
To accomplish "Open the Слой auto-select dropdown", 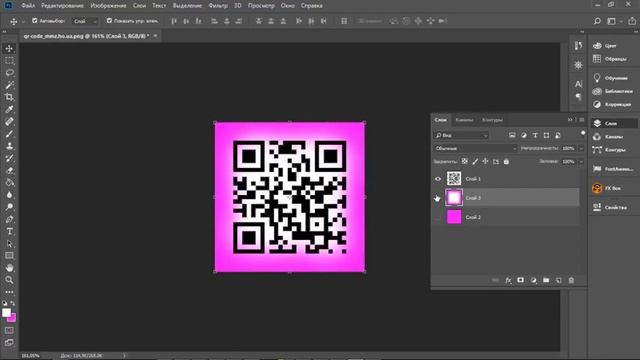I will pos(85,21).
